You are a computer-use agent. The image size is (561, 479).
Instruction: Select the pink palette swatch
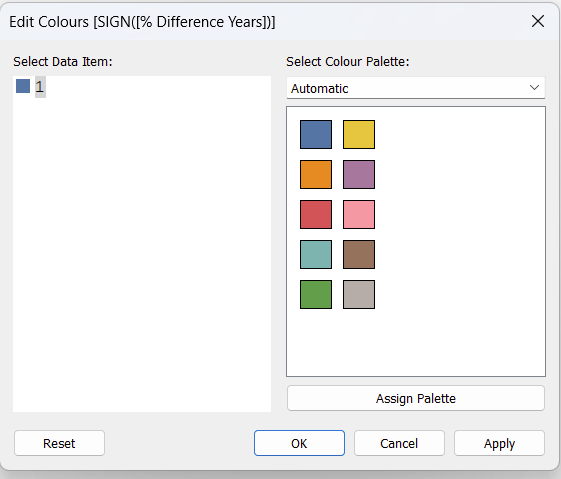click(x=359, y=215)
